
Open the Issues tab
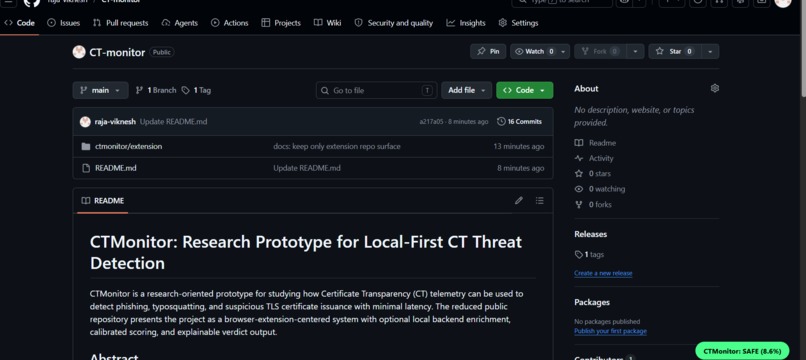[x=63, y=23]
